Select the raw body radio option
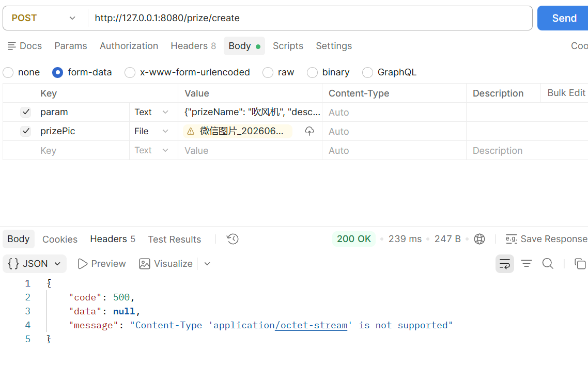The width and height of the screenshot is (588, 367). (268, 72)
